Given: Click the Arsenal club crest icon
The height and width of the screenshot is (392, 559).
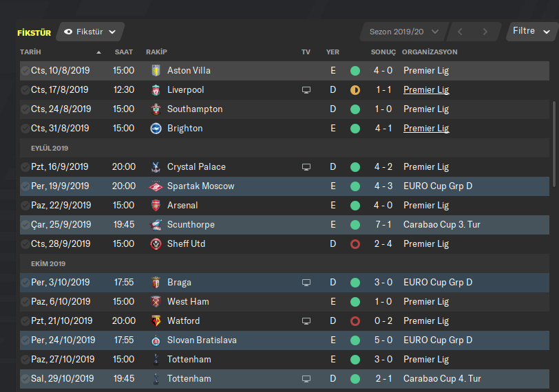Looking at the screenshot, I should [x=156, y=206].
